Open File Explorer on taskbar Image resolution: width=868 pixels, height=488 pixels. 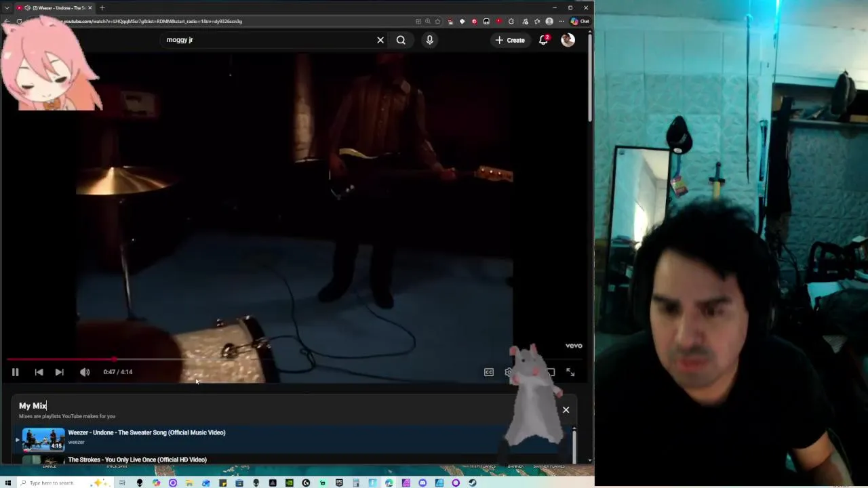coord(189,483)
